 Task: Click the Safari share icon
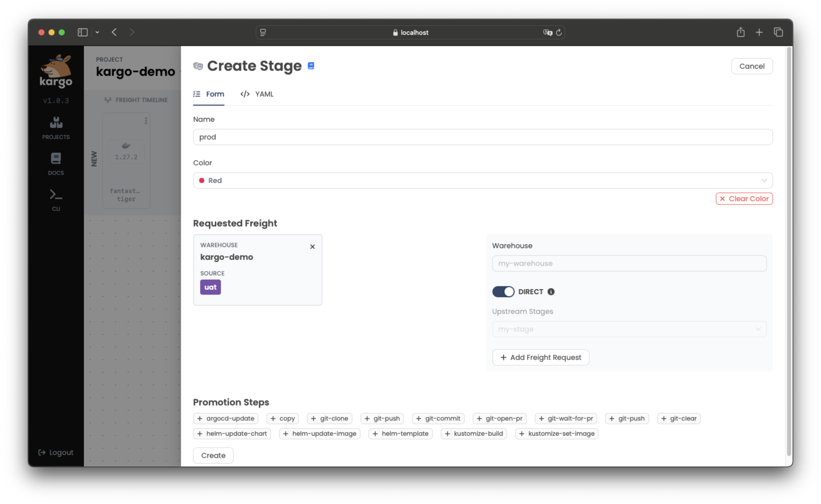(741, 32)
